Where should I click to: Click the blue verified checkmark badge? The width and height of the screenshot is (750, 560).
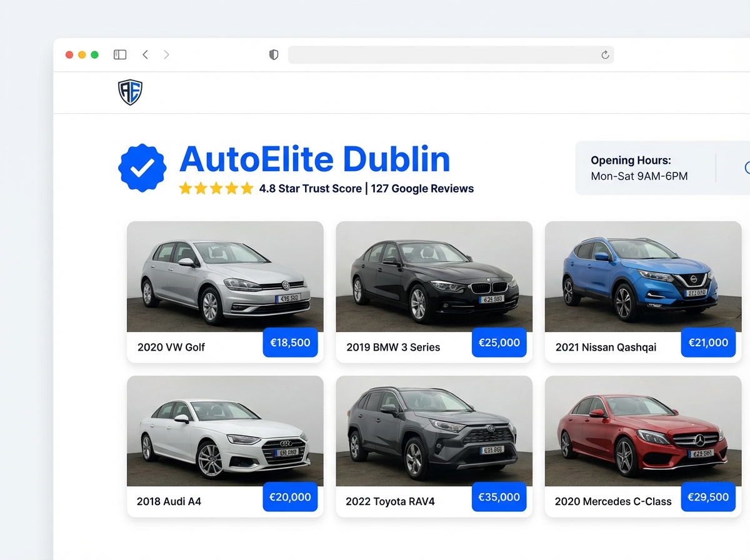pyautogui.click(x=142, y=167)
